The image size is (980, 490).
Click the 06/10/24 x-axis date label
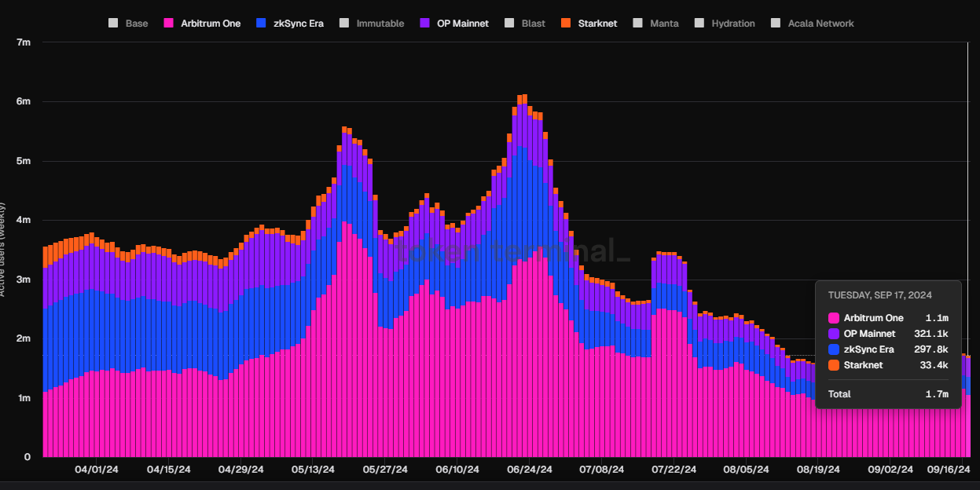pyautogui.click(x=457, y=470)
